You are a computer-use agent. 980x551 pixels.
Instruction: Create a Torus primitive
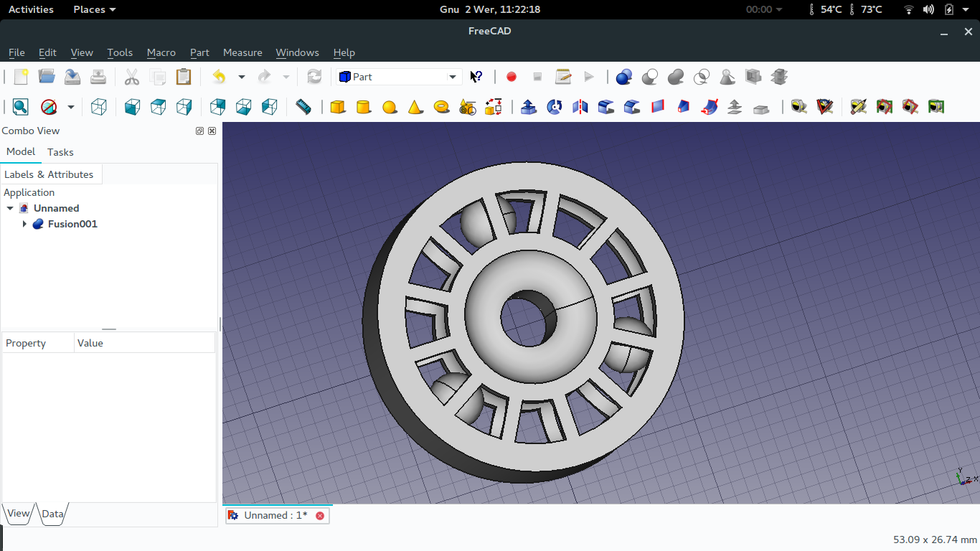(x=441, y=106)
